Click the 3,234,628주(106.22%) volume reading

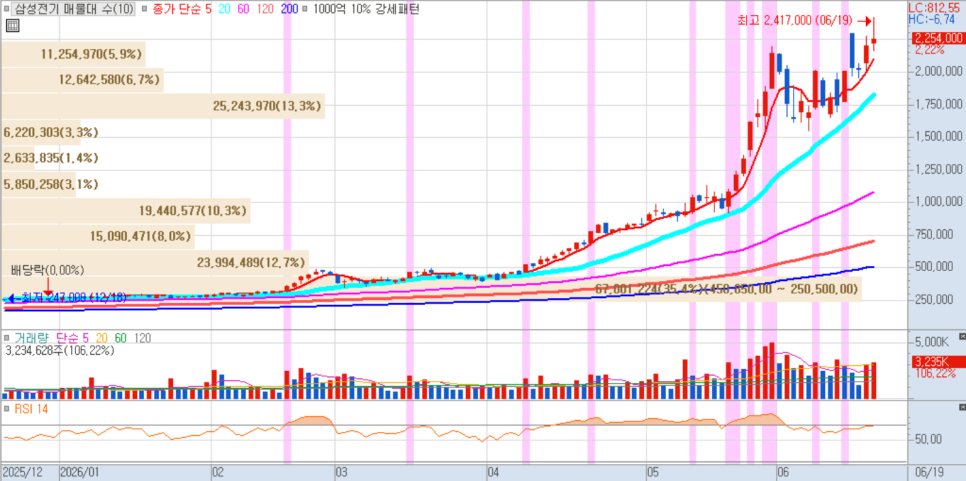click(60, 350)
